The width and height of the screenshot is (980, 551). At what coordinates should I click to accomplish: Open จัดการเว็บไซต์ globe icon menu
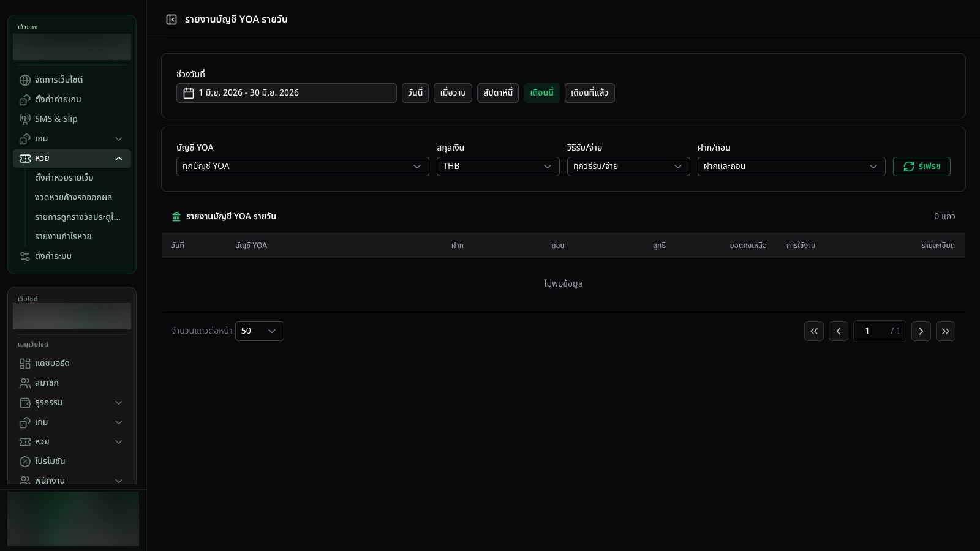pos(25,80)
